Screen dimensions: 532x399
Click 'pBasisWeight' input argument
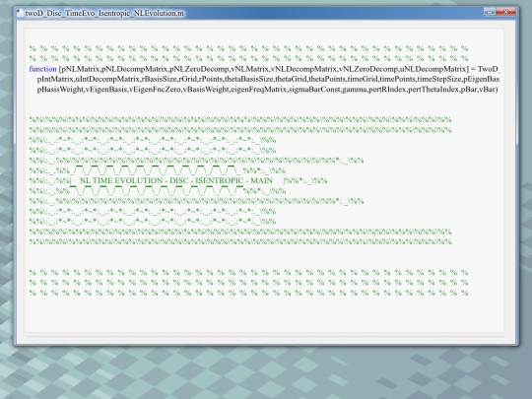60,90
